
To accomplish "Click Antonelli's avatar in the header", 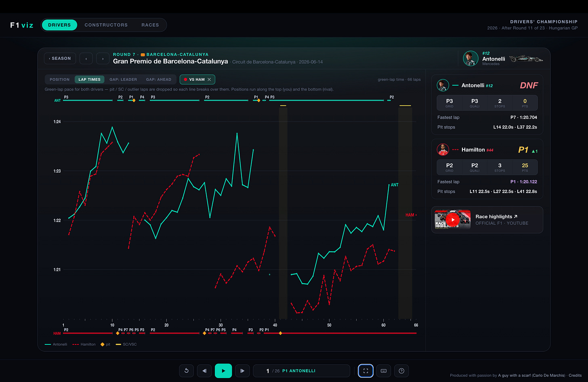I will [470, 59].
